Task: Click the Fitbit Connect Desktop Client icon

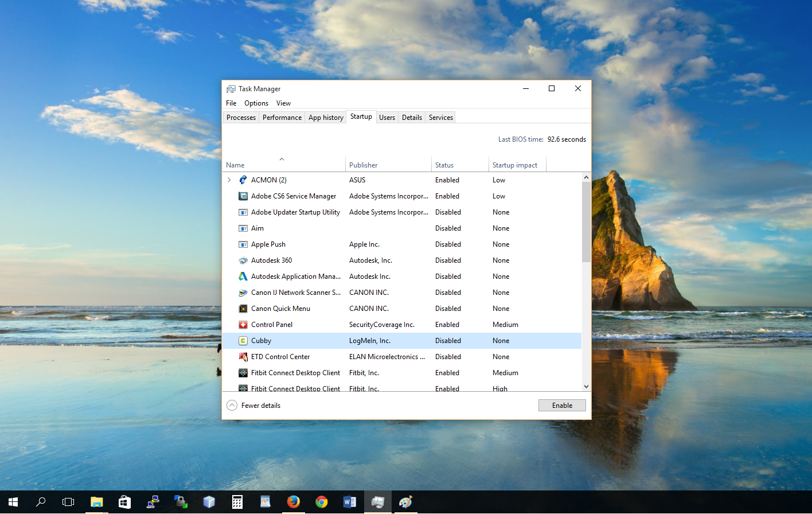Action: pyautogui.click(x=243, y=372)
